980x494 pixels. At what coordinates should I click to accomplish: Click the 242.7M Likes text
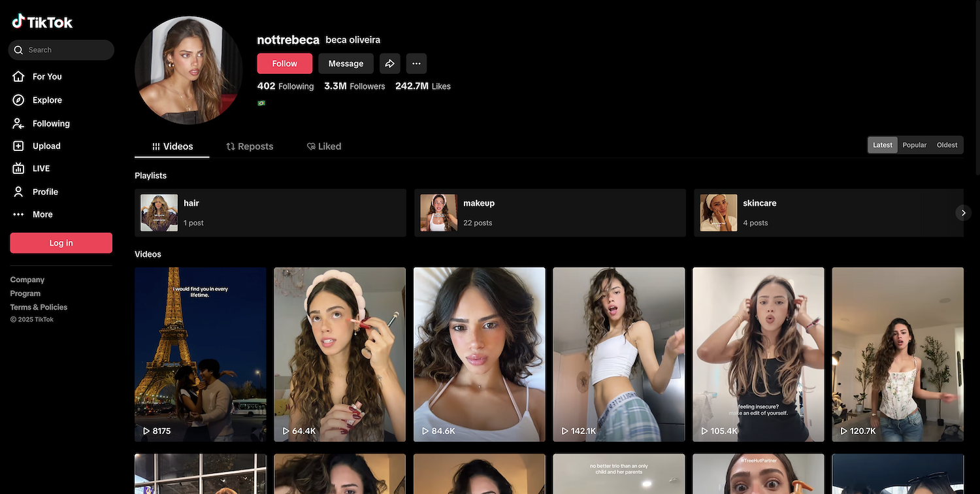click(x=423, y=86)
